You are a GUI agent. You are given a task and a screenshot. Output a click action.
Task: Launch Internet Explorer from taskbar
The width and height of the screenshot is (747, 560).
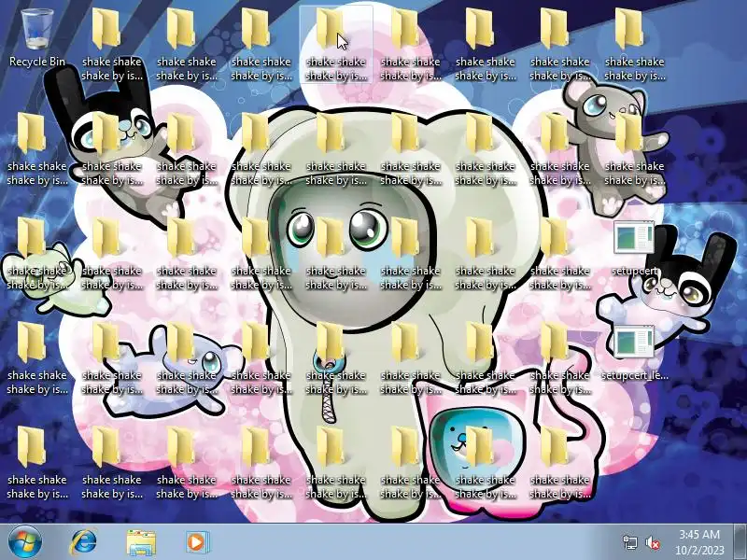pos(83,542)
